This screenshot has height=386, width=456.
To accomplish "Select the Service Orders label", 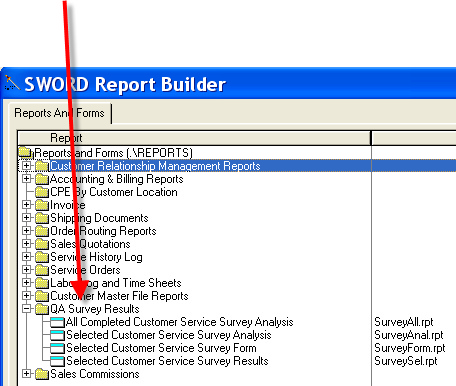I will coord(85,270).
